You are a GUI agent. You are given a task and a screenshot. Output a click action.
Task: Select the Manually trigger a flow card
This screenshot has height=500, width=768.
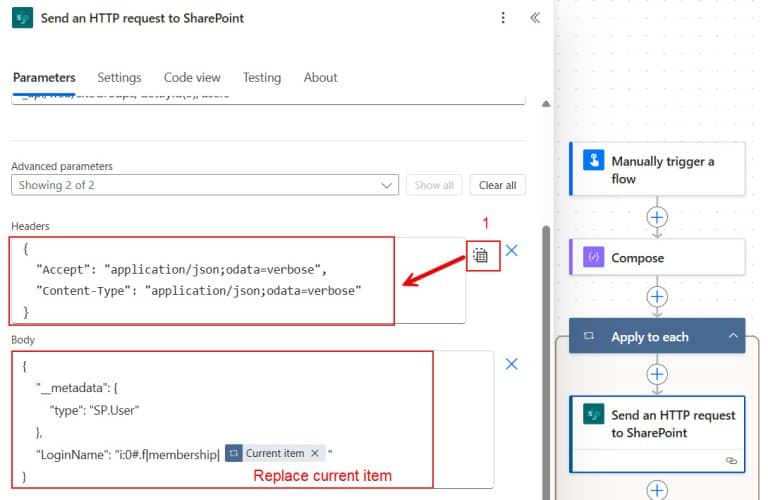(x=657, y=169)
